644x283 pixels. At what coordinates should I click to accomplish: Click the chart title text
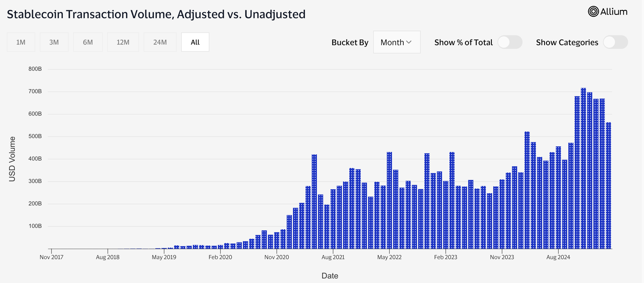[x=156, y=14]
